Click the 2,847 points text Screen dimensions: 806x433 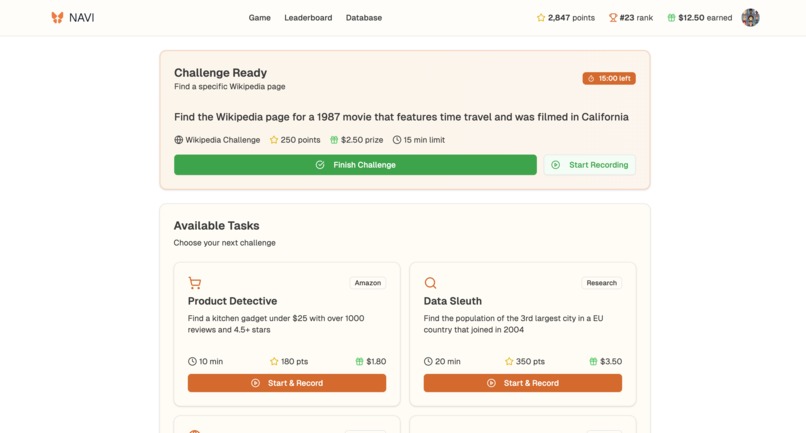tap(571, 17)
